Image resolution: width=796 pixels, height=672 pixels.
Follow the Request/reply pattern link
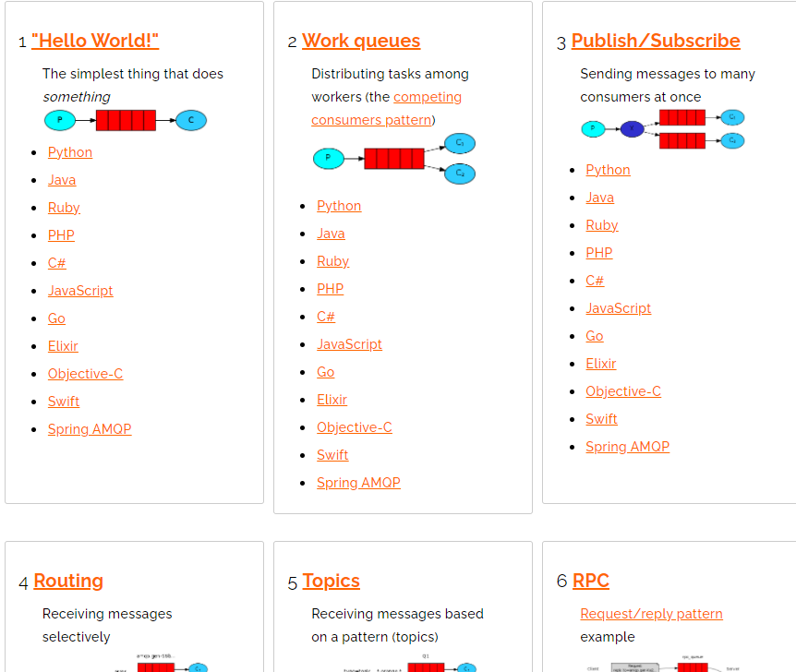click(x=651, y=614)
